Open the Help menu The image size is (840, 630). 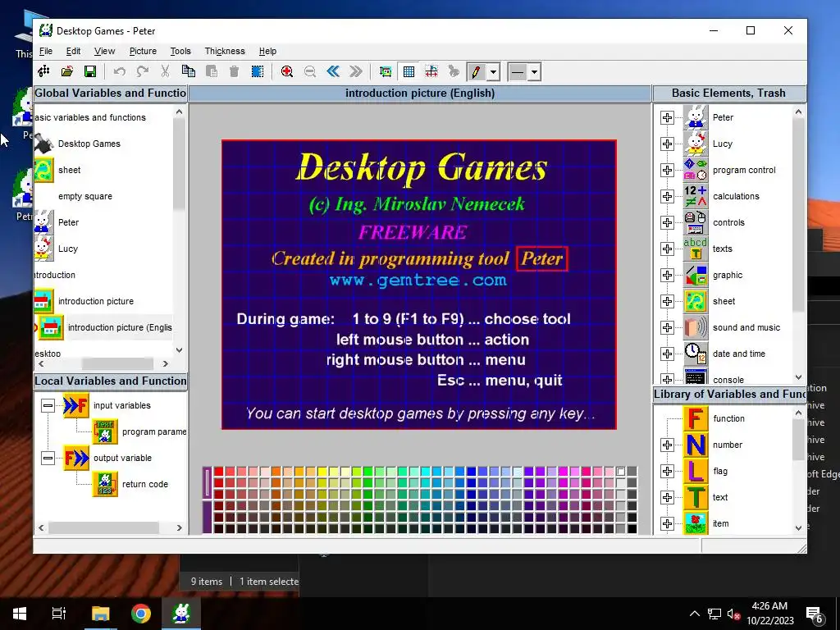pos(268,51)
